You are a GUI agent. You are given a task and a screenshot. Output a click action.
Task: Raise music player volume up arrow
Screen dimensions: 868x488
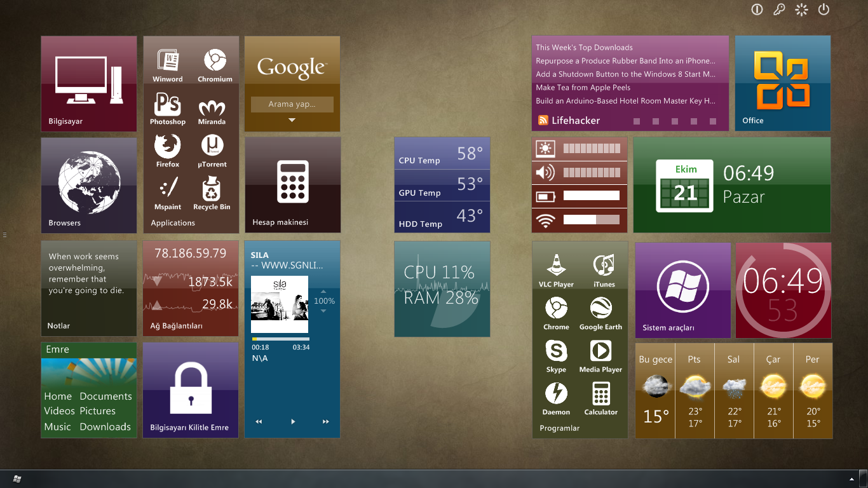(323, 293)
